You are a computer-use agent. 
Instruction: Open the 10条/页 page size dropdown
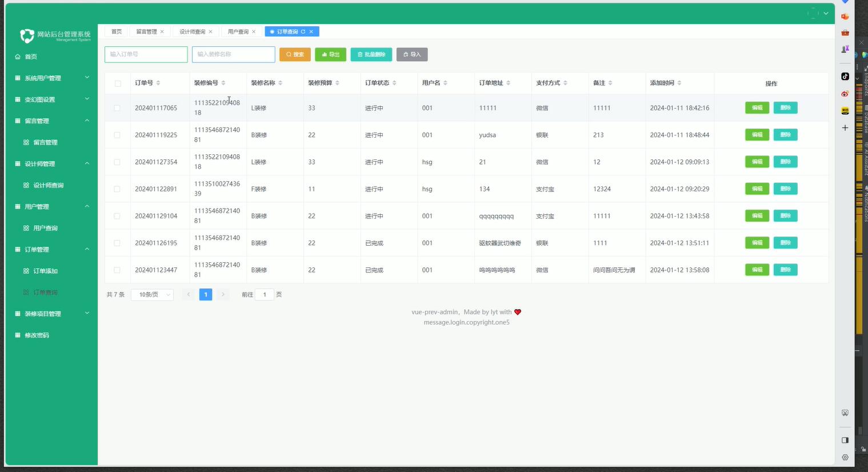tap(152, 295)
